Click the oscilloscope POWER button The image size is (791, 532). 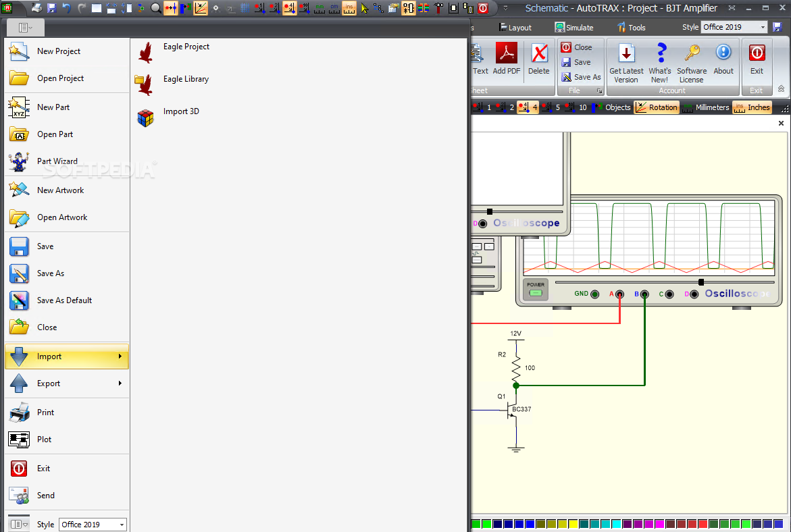coord(535,290)
